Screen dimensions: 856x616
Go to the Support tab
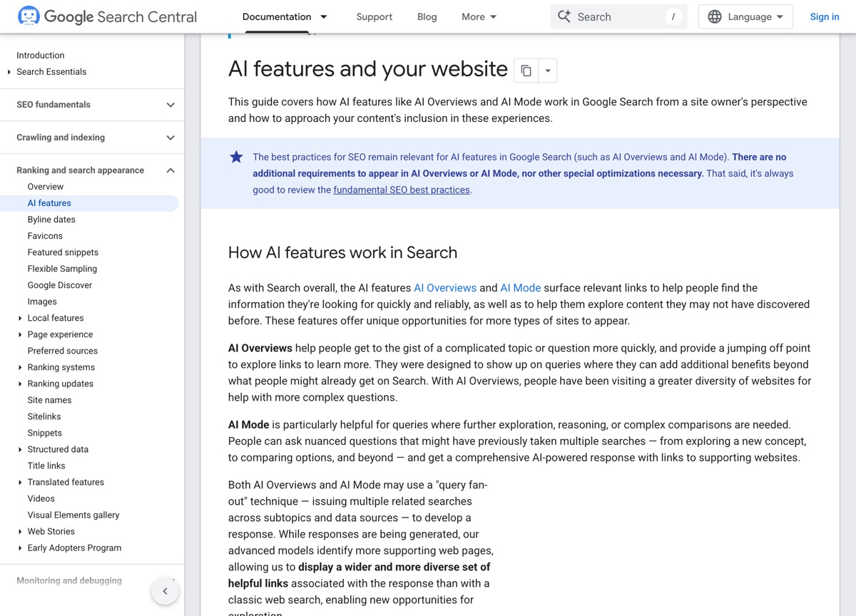(x=374, y=16)
